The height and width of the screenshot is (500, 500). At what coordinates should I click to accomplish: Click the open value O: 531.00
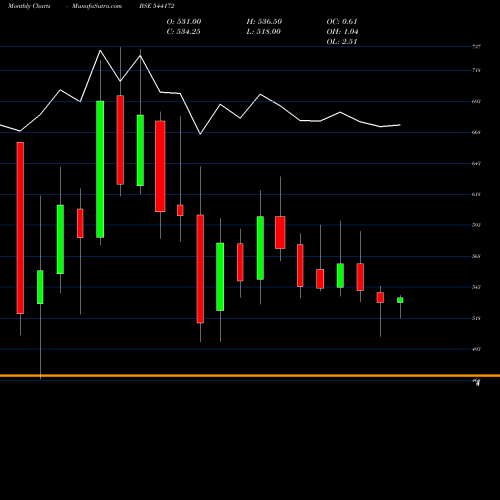(x=184, y=22)
